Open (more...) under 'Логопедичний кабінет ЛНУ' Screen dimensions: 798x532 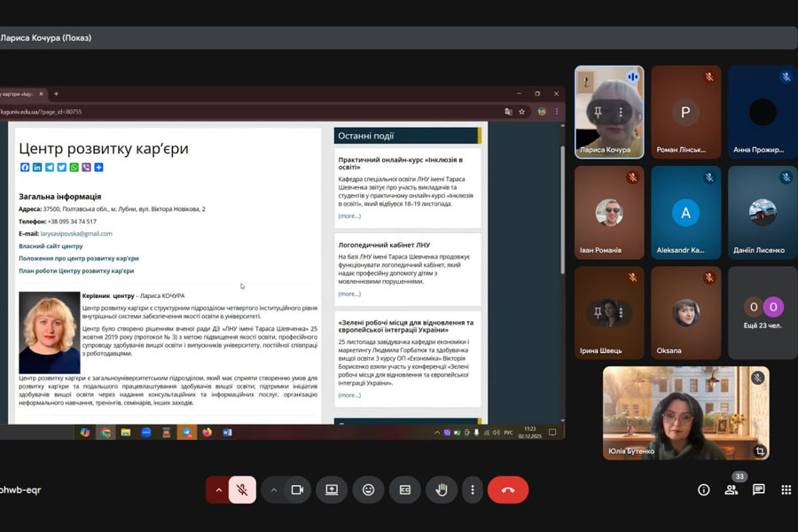pos(349,293)
